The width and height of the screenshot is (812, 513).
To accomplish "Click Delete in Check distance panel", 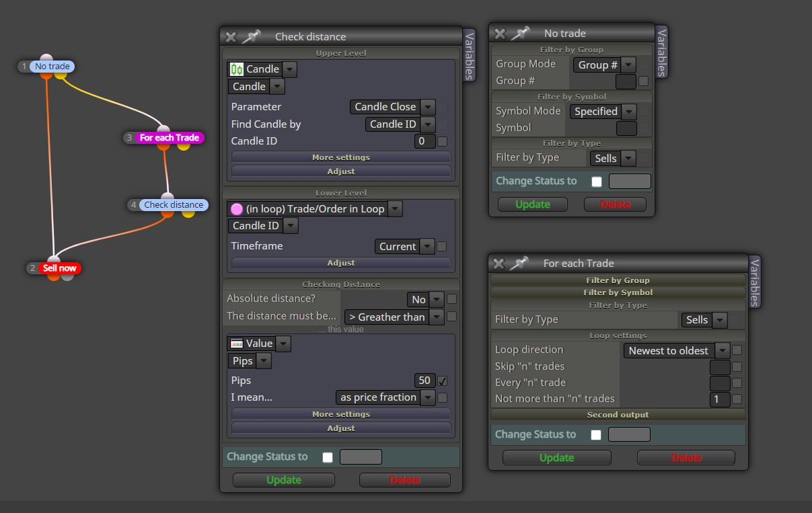I will coord(405,480).
